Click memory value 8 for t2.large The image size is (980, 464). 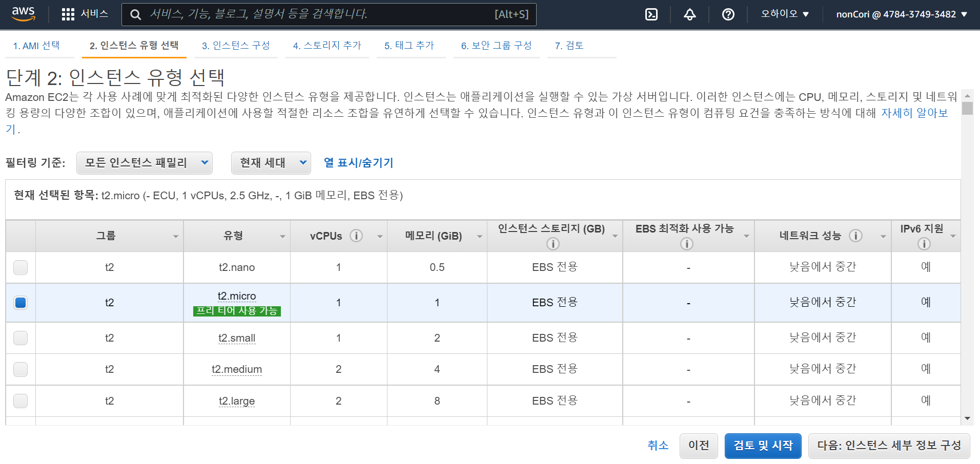(437, 401)
